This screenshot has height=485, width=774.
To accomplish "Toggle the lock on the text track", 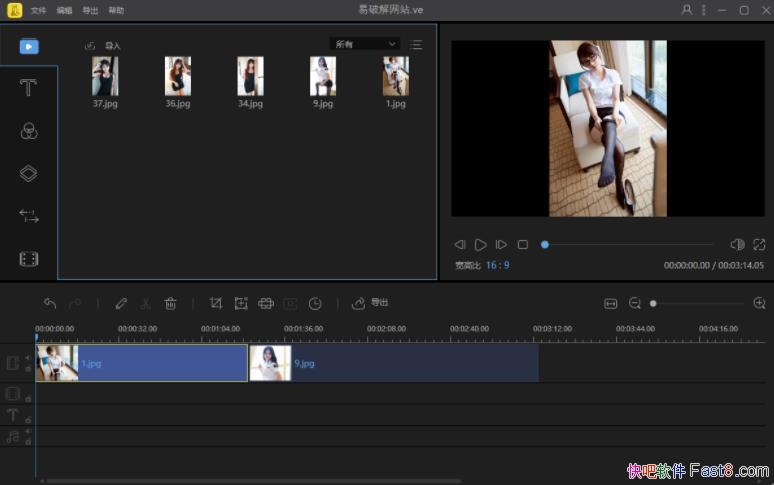I will 28,420.
